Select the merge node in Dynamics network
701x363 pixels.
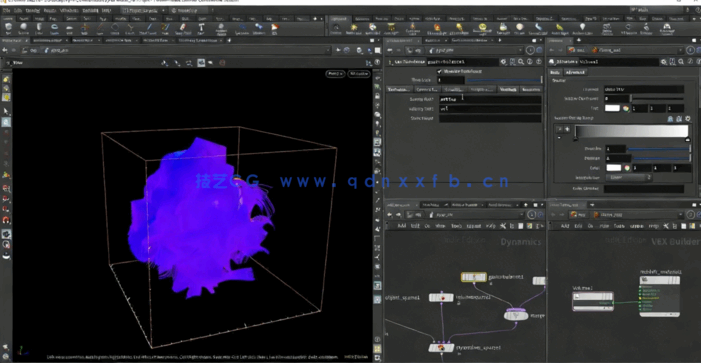pos(516,315)
